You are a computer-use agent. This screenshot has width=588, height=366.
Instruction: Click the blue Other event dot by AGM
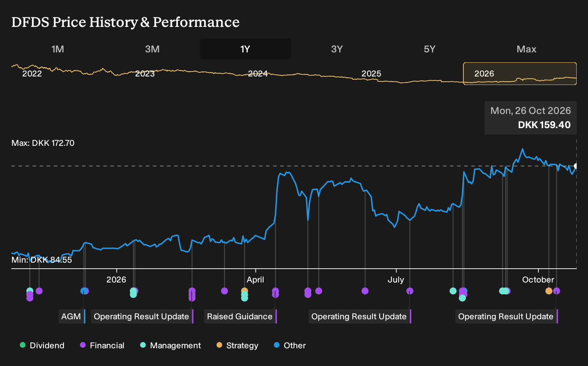pyautogui.click(x=83, y=291)
